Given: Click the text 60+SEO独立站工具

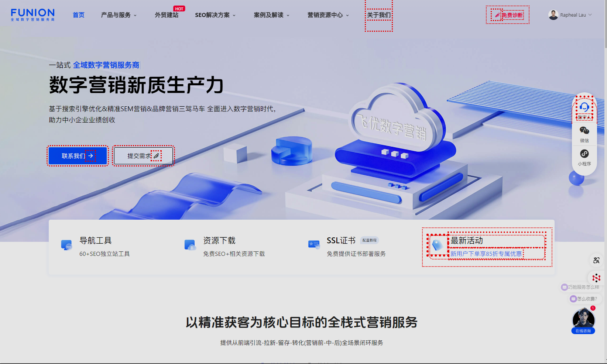Looking at the screenshot, I should 104,254.
